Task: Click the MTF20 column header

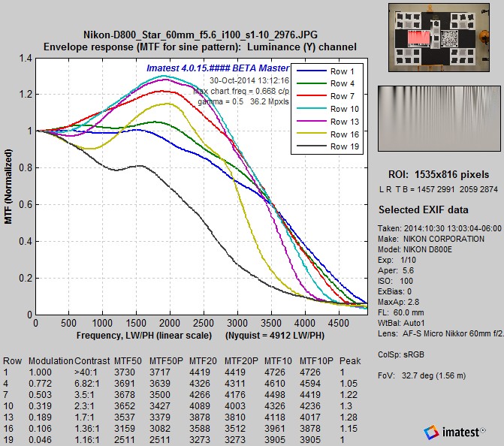Action: (x=203, y=361)
